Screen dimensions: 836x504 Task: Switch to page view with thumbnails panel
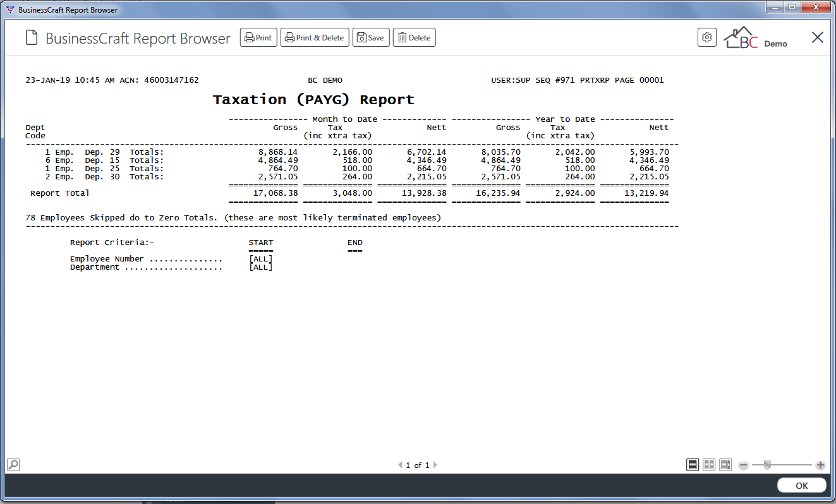click(725, 465)
